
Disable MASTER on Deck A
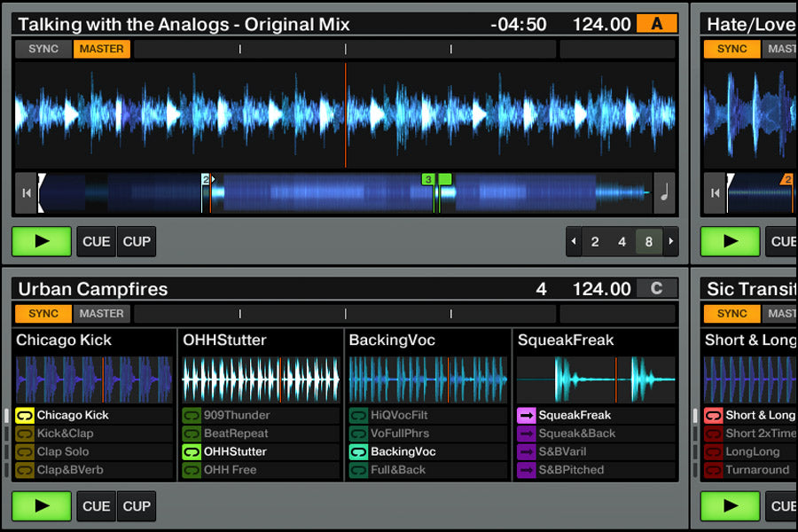[101, 49]
